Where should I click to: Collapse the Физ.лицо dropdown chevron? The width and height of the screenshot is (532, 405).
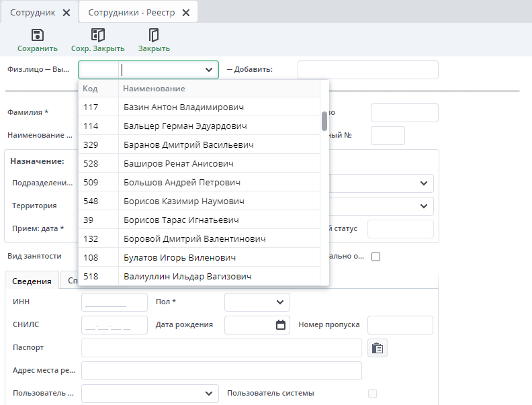coord(208,70)
